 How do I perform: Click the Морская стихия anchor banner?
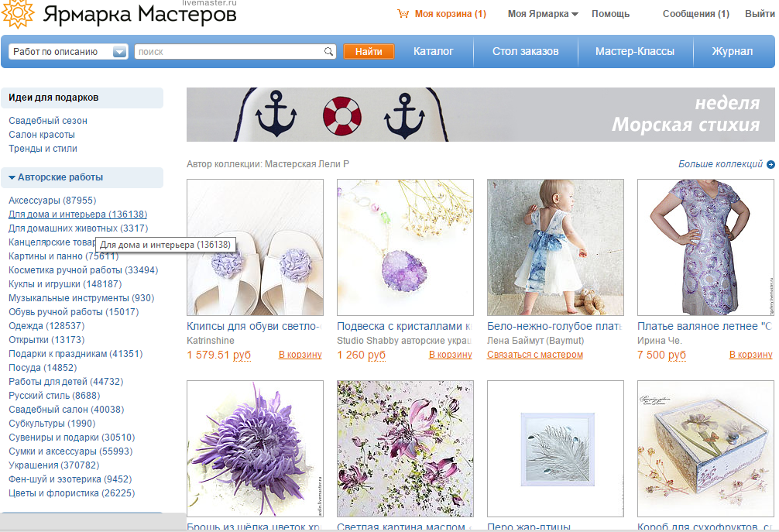click(x=480, y=115)
